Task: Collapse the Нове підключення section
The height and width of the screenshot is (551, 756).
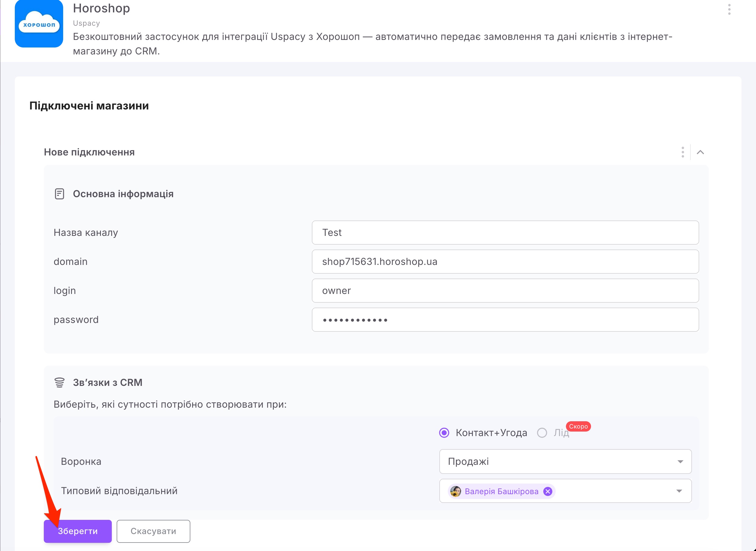Action: pyautogui.click(x=700, y=152)
